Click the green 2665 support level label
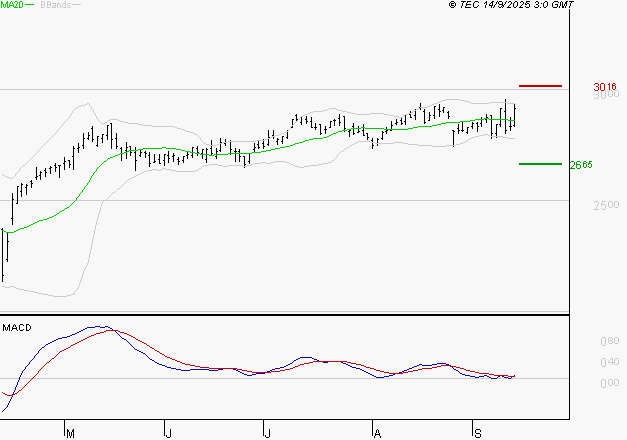Viewport: 627px width, 440px height. click(581, 165)
